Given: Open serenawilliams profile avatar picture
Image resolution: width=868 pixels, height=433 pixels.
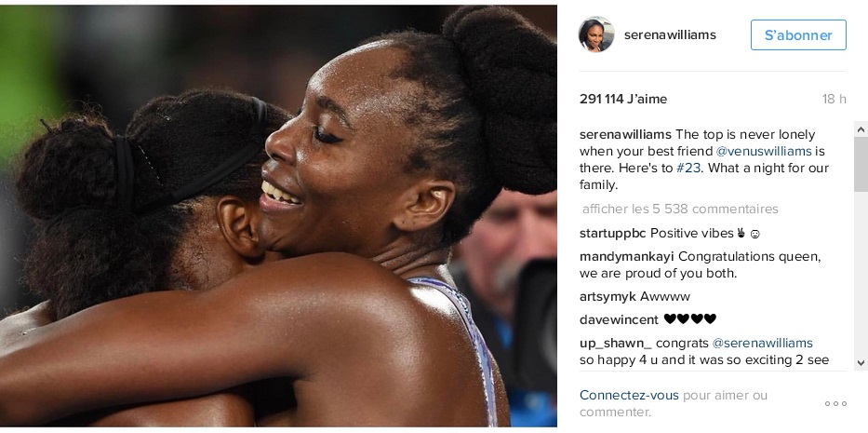Looking at the screenshot, I should pyautogui.click(x=596, y=34).
